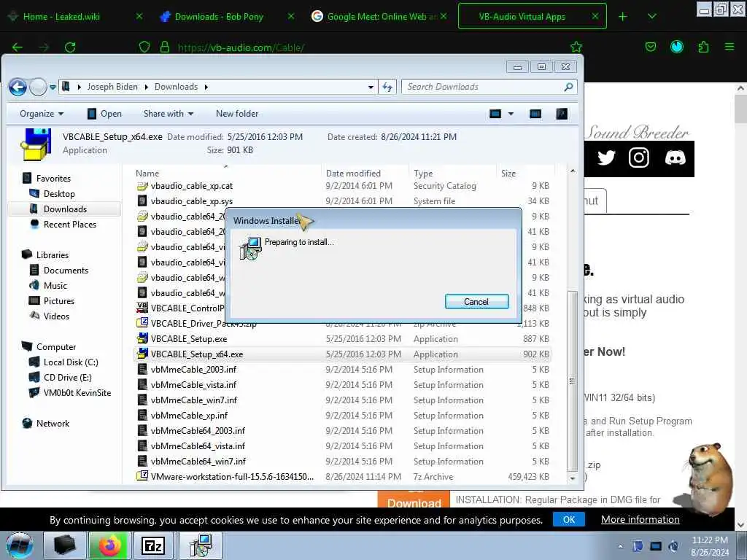Open More information cookie link
Image resolution: width=747 pixels, height=560 pixels.
(x=640, y=519)
